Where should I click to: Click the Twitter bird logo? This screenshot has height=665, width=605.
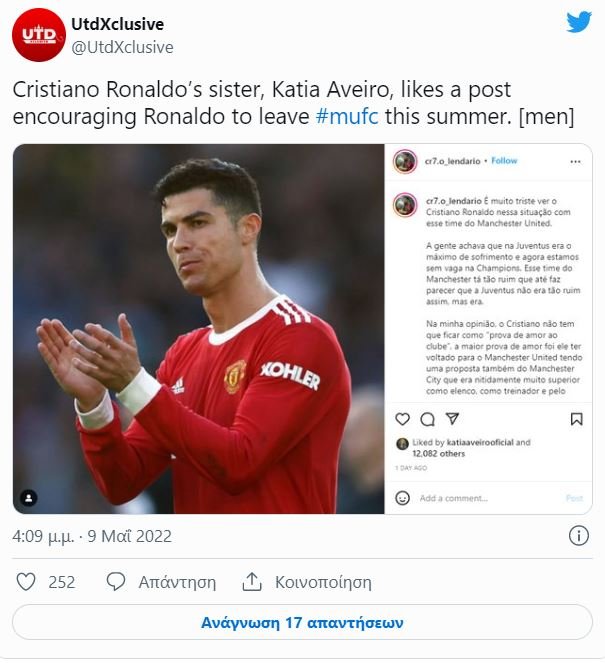[579, 23]
